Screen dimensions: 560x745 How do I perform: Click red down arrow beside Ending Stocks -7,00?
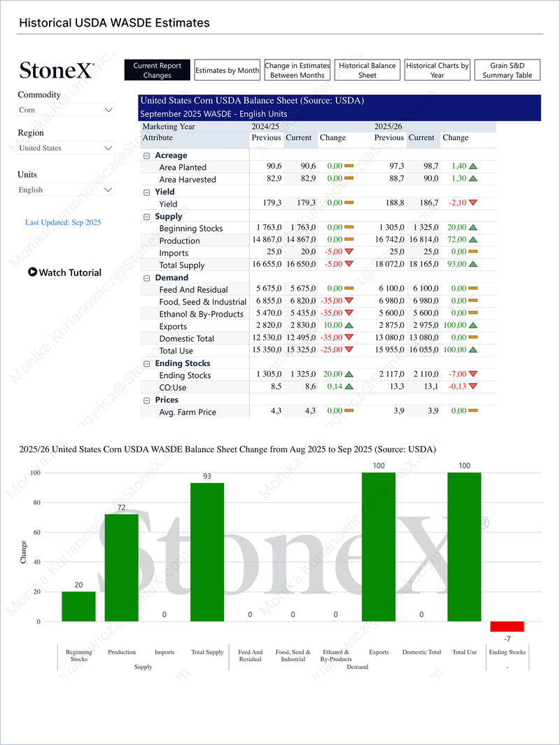[x=473, y=375]
